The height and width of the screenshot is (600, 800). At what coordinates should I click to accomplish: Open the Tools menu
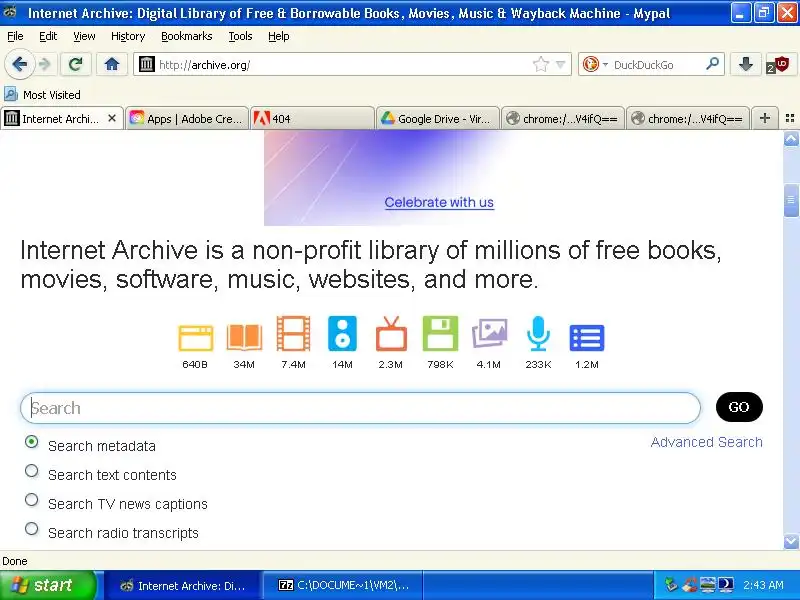pos(240,36)
